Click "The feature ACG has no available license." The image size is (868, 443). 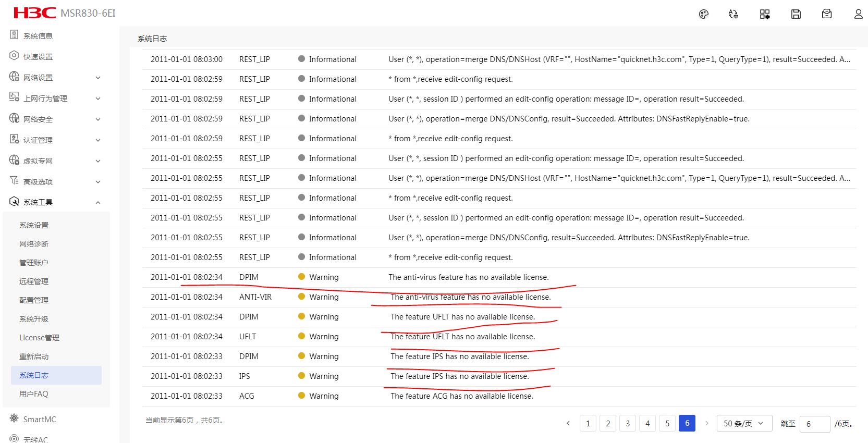(462, 396)
